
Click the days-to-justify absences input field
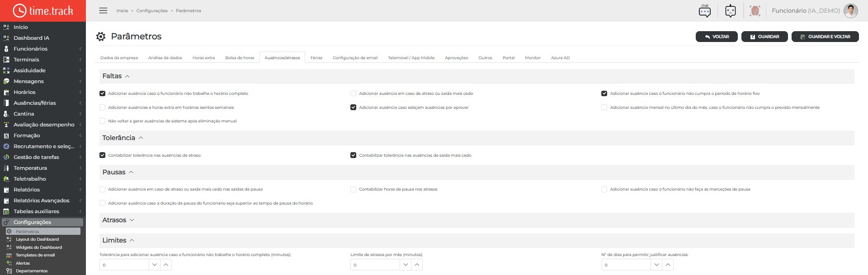(x=626, y=265)
